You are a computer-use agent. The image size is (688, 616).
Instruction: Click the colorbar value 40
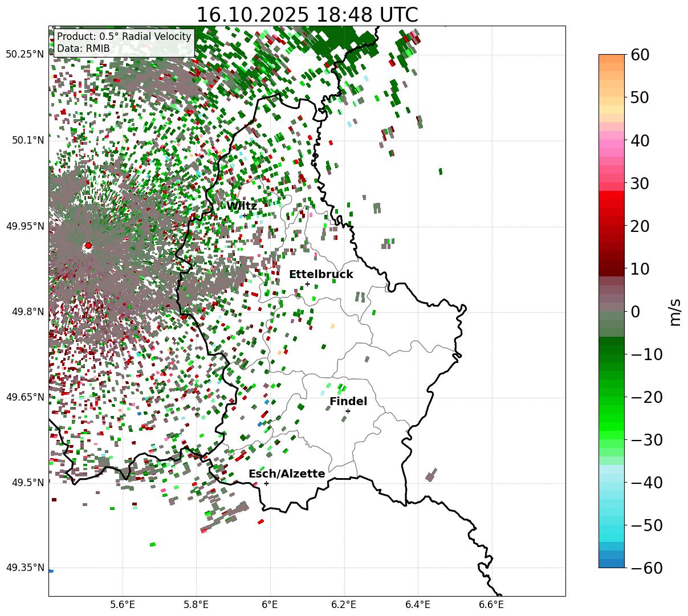pos(639,140)
